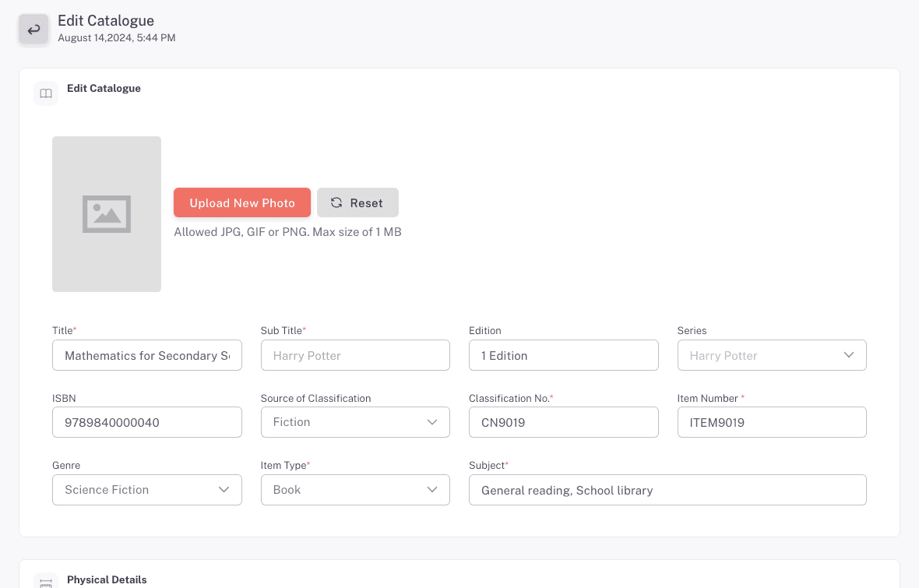919x588 pixels.
Task: Expand the Source of Classification dropdown
Action: pyautogui.click(x=355, y=422)
